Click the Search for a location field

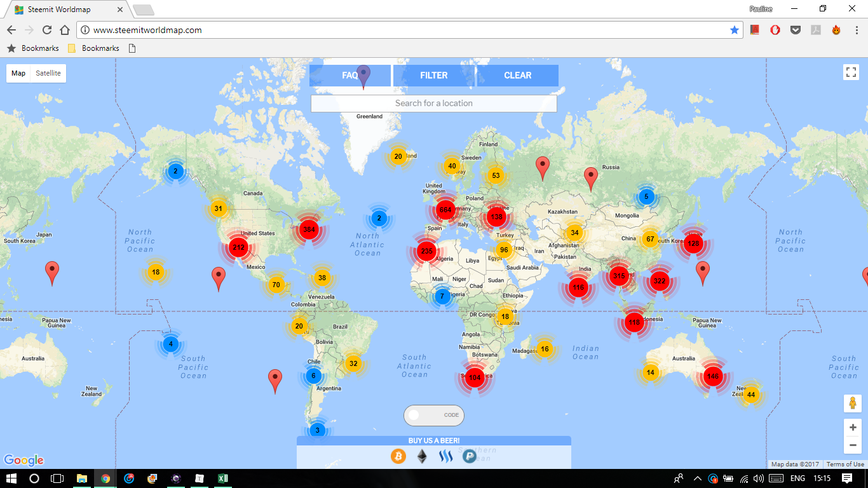(x=434, y=103)
